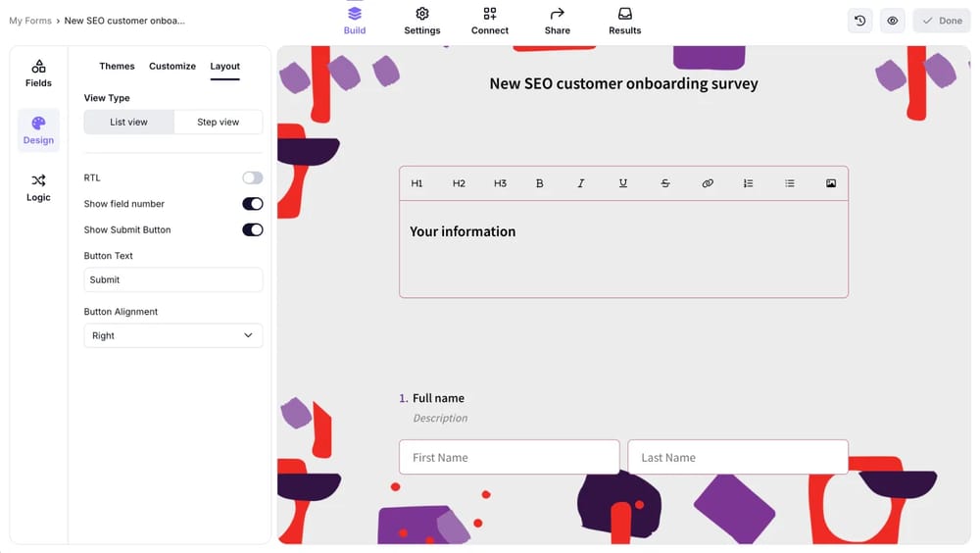Insert an image in the editor

pos(831,183)
